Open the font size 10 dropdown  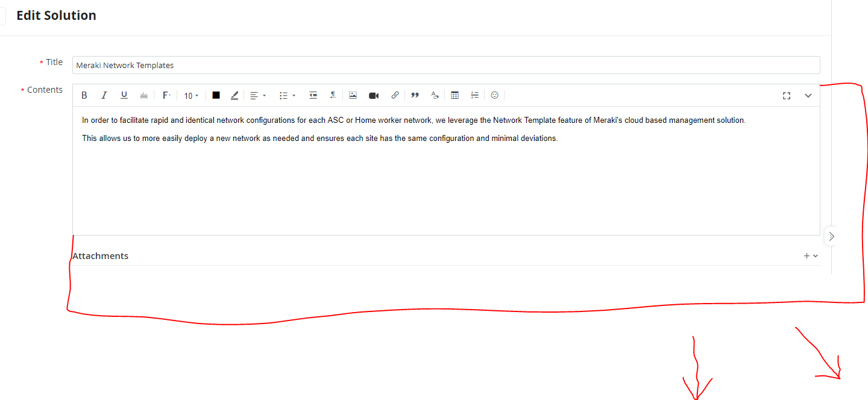tap(191, 96)
